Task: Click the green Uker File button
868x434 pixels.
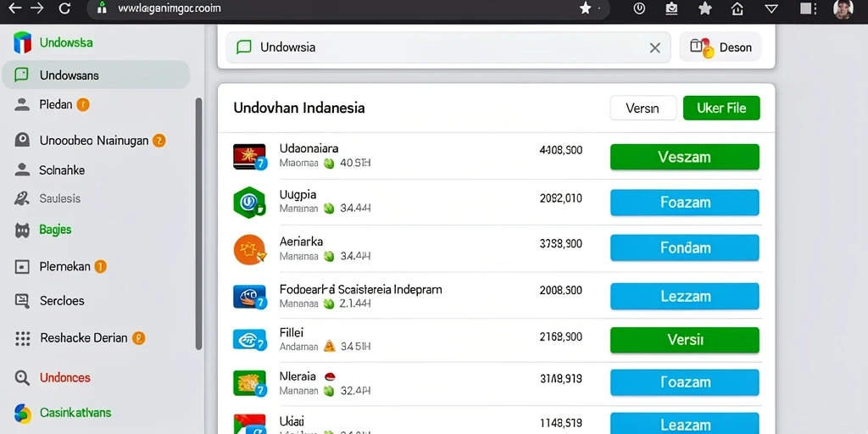Action: [721, 108]
